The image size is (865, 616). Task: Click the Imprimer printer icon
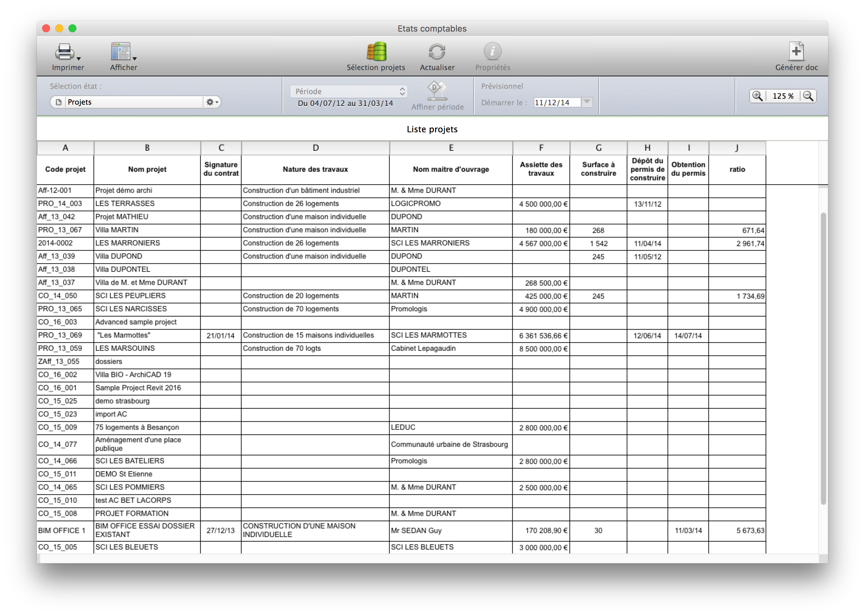pos(65,52)
